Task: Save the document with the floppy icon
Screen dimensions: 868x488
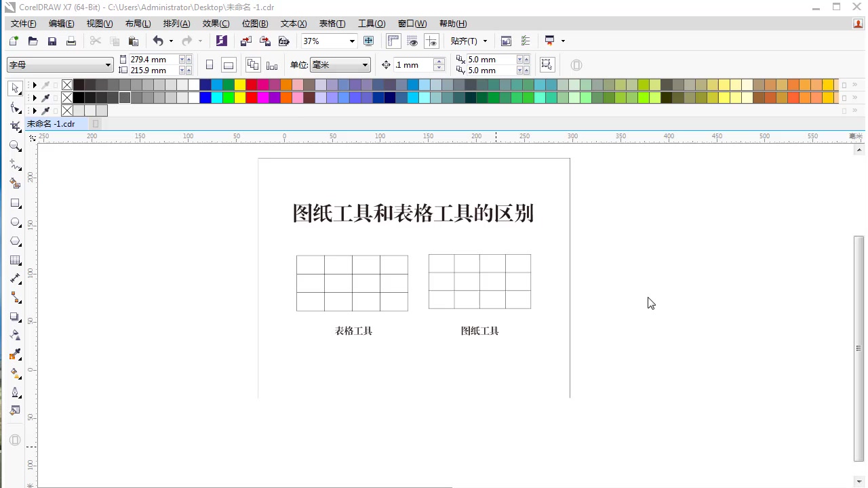Action: coord(52,41)
